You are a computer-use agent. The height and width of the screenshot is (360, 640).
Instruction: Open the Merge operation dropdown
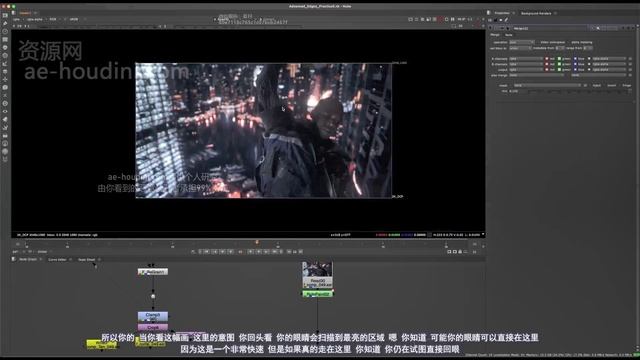coord(522,42)
